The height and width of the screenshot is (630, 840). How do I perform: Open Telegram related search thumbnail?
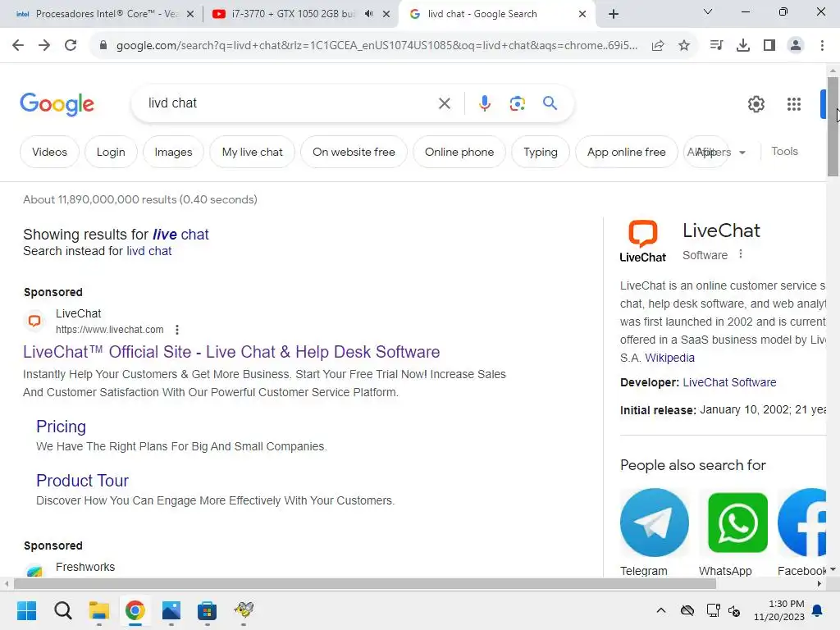tap(655, 523)
